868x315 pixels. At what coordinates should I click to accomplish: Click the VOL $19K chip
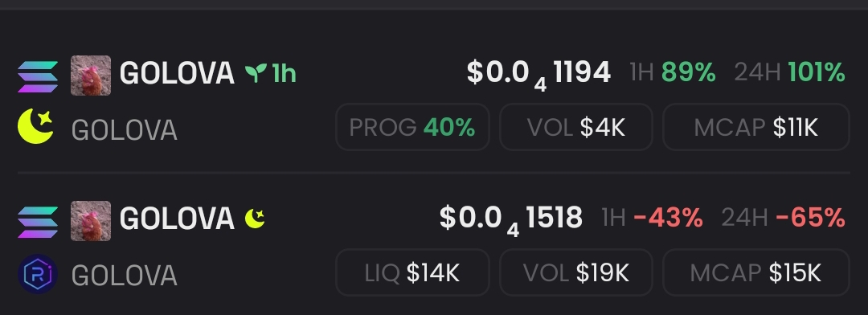coord(575,272)
